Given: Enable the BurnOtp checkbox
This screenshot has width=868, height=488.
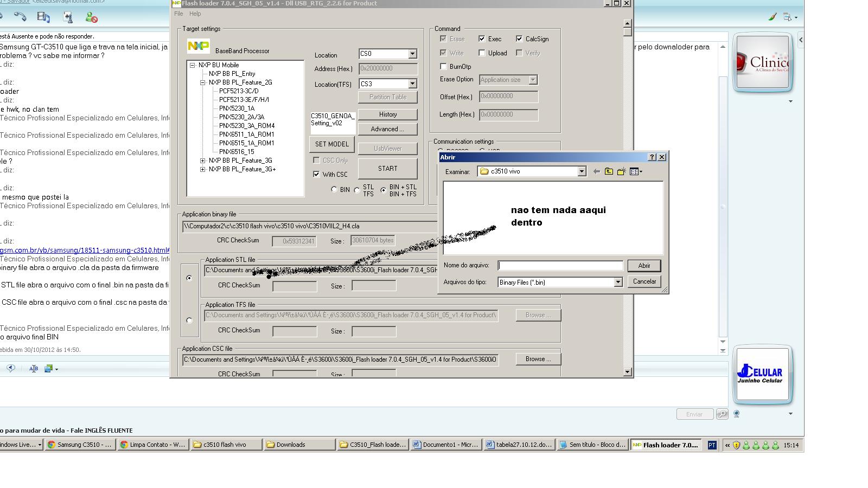Looking at the screenshot, I should [443, 66].
